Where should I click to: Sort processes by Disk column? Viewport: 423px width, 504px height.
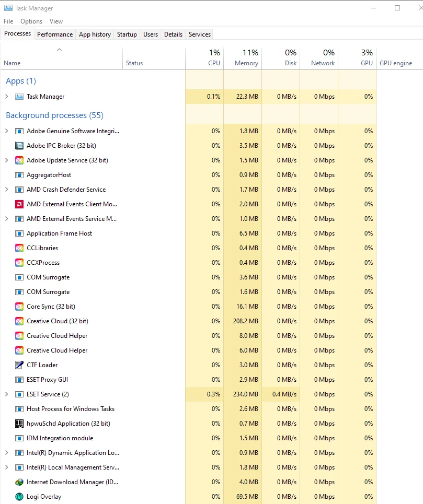[x=281, y=58]
